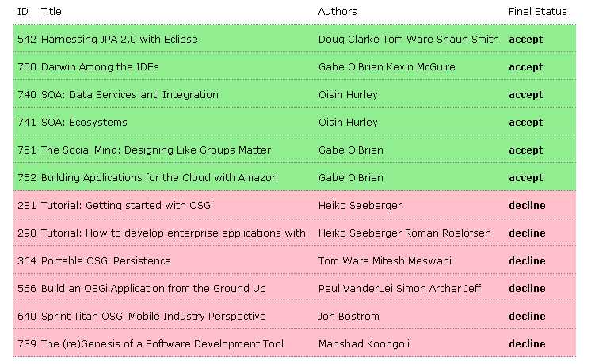Click the decline status for submission 640
The image size is (595, 364).
527,316
